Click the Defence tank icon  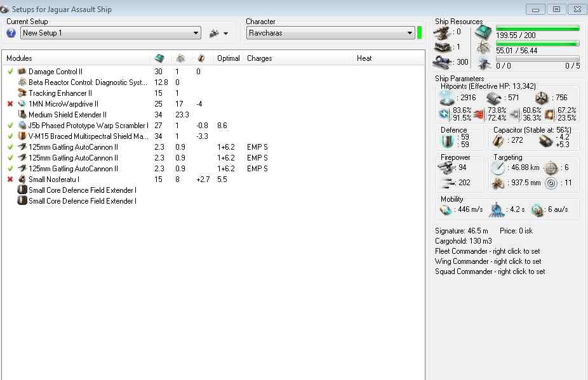(x=448, y=141)
